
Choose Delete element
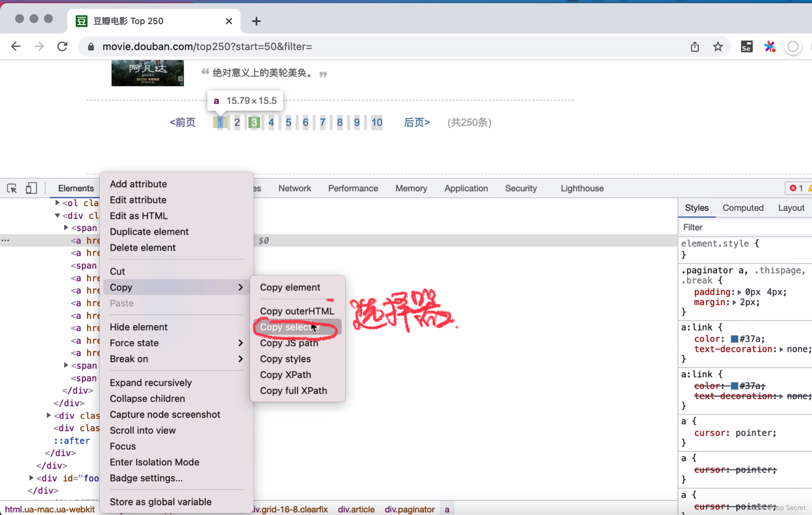point(143,247)
